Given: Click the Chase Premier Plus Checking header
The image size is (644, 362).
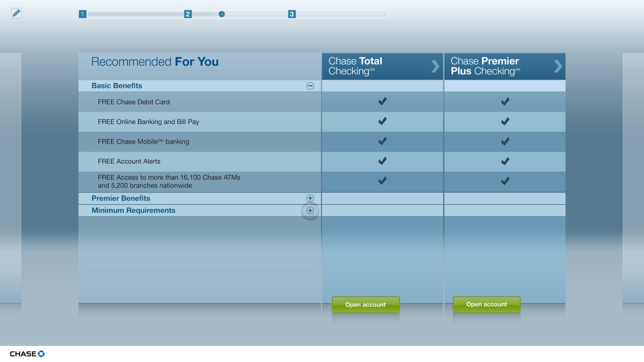Looking at the screenshot, I should click(x=505, y=66).
